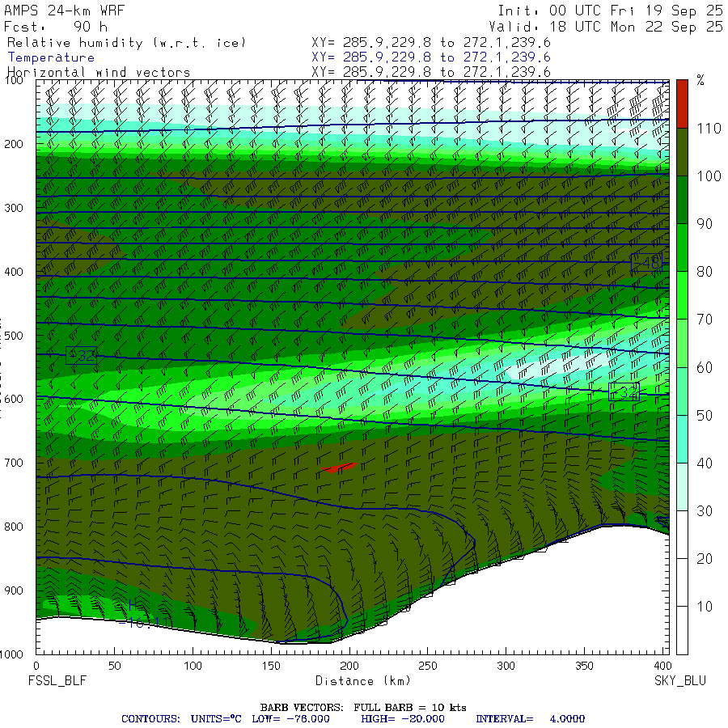Image resolution: width=728 pixels, height=728 pixels.
Task: Click the boxed '-48' temperature contour label
Action: point(646,263)
